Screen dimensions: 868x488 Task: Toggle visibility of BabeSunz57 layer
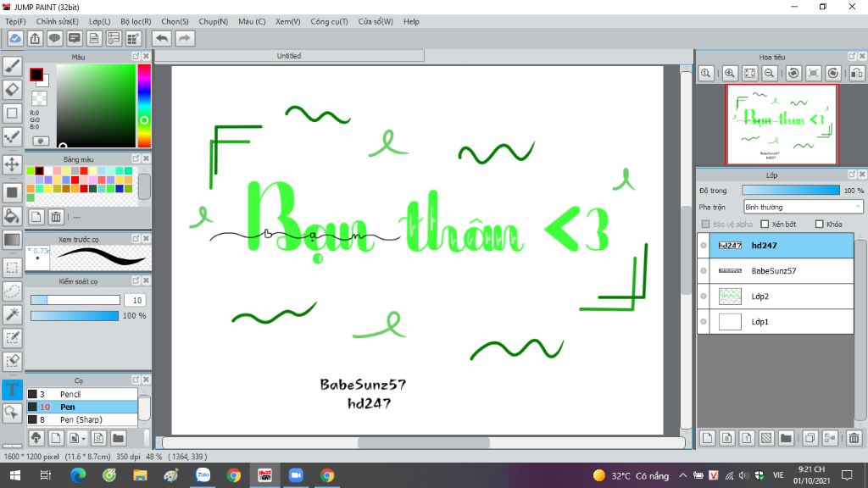pos(704,271)
